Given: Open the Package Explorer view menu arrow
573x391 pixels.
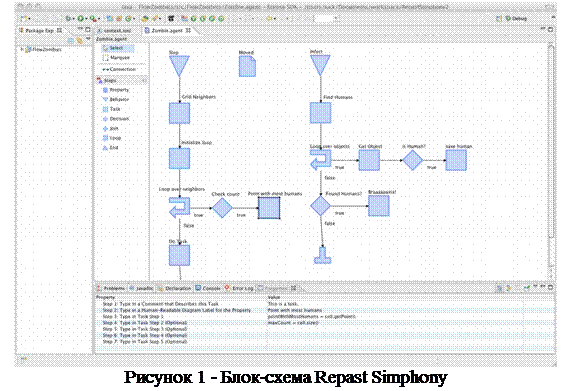Looking at the screenshot, I should click(x=88, y=39).
